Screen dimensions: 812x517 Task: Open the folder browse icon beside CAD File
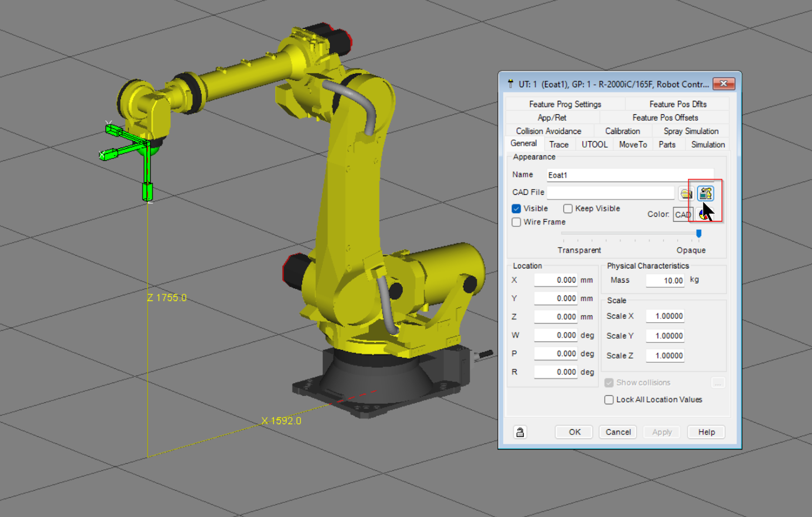(686, 193)
